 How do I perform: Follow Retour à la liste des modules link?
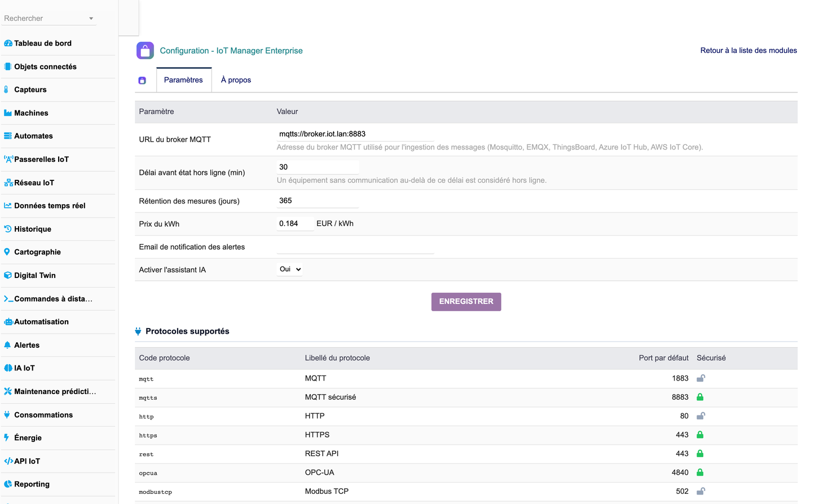748,51
